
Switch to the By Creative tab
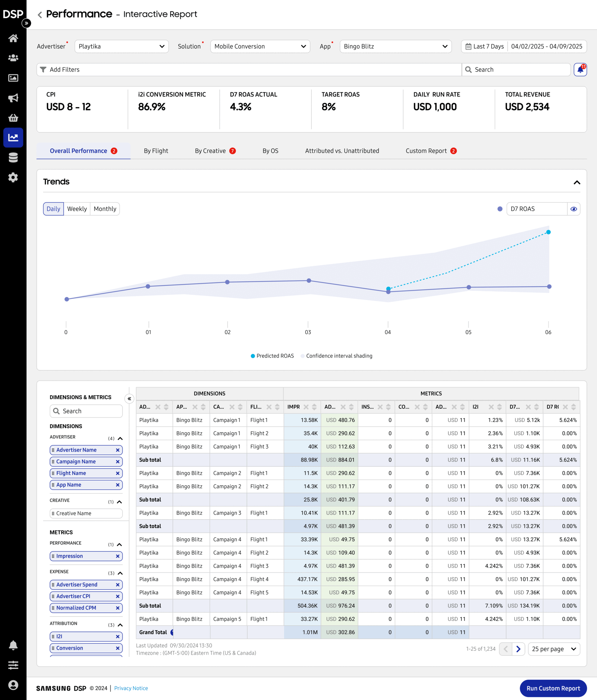(215, 151)
